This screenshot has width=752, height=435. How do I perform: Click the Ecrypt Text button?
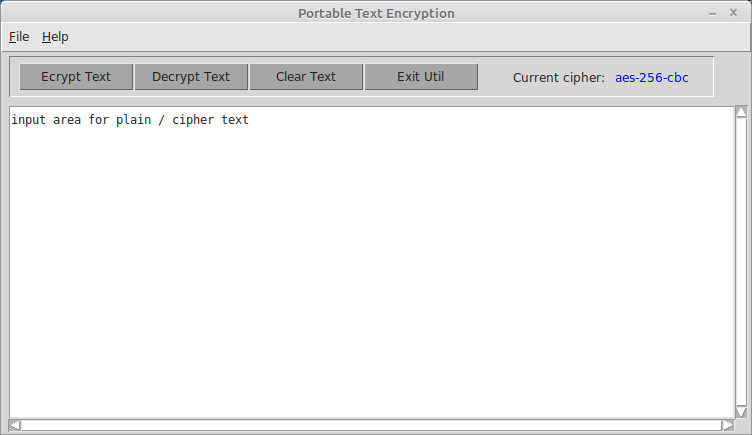[76, 77]
